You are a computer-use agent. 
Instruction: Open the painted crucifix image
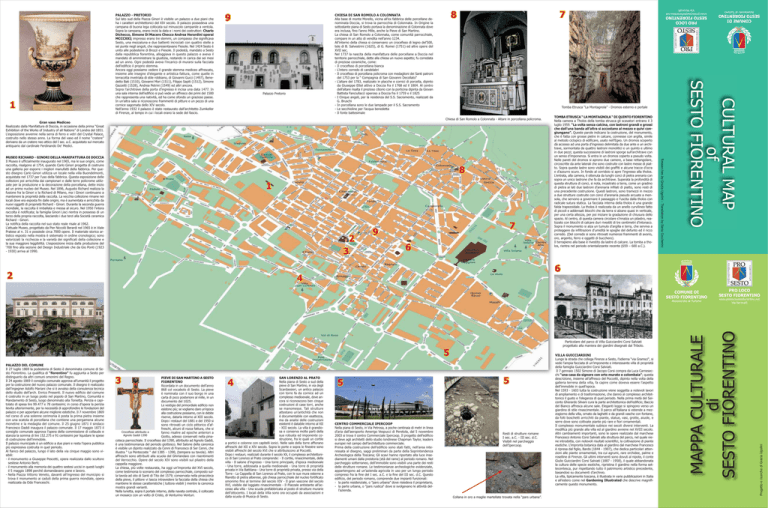pyautogui.click(x=135, y=403)
